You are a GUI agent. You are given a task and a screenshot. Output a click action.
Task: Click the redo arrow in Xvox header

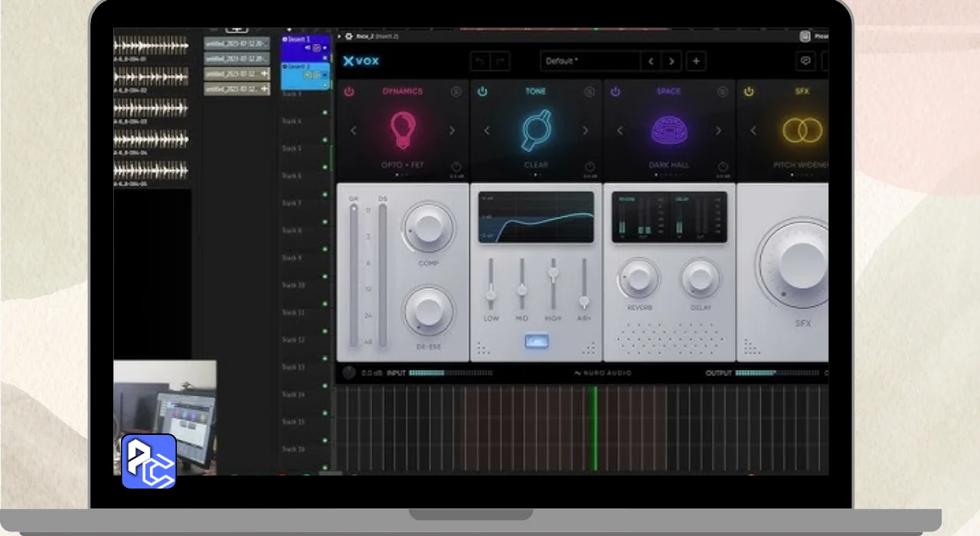tap(500, 61)
